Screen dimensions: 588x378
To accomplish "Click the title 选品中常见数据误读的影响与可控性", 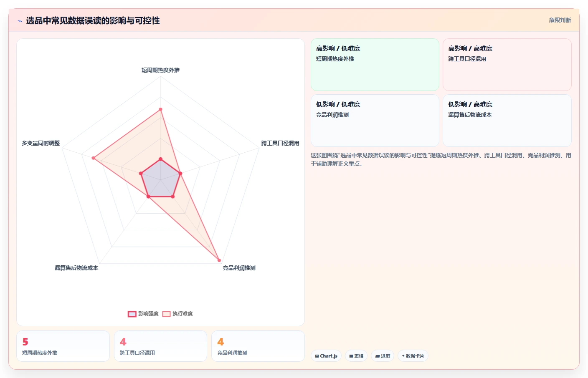I will pyautogui.click(x=93, y=21).
